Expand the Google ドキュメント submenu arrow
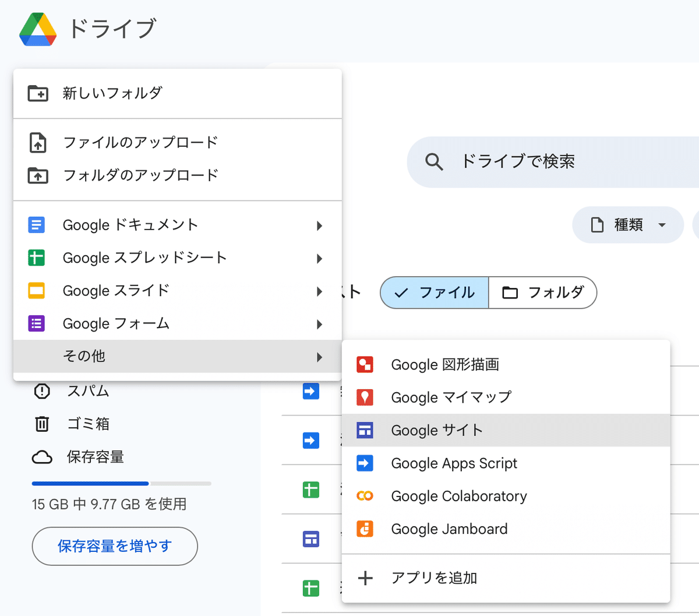Image resolution: width=699 pixels, height=616 pixels. coord(319,226)
